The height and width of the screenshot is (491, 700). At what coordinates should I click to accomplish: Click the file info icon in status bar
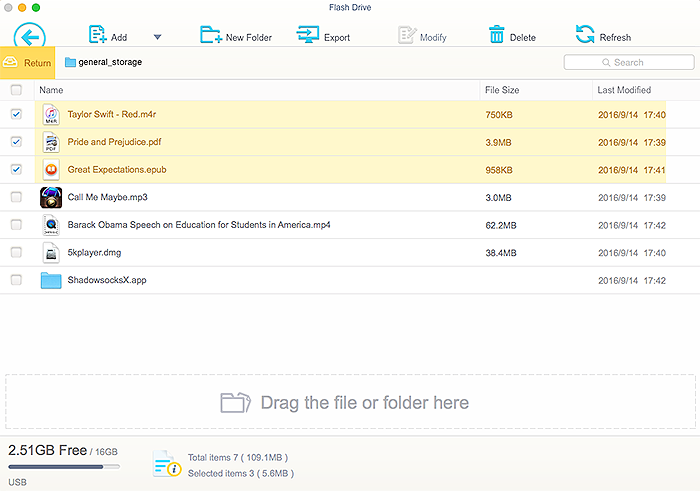167,464
